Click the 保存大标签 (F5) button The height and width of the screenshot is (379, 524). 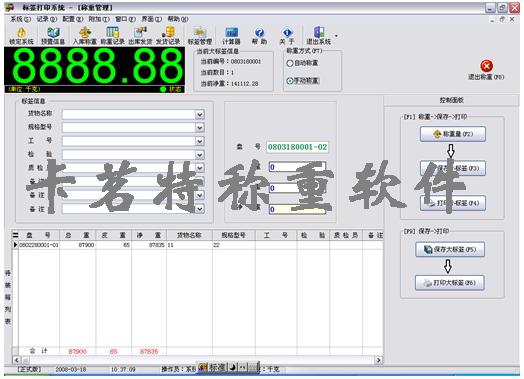coord(450,249)
